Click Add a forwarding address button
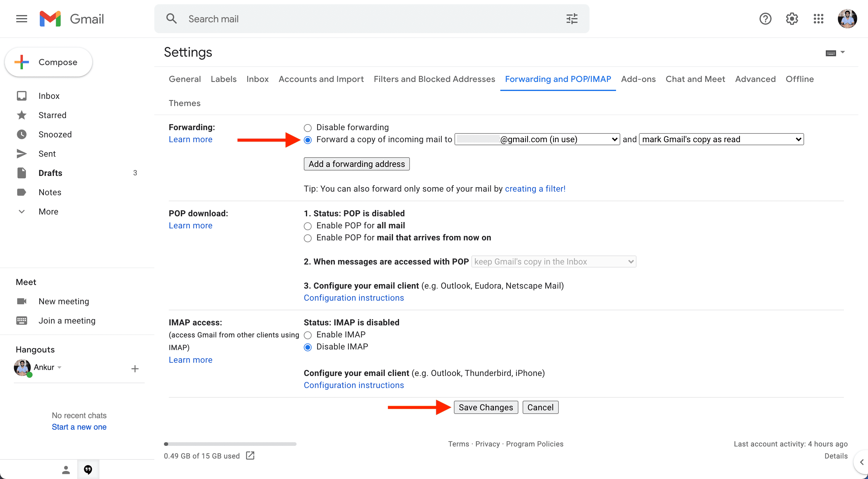The height and width of the screenshot is (479, 868). point(357,164)
